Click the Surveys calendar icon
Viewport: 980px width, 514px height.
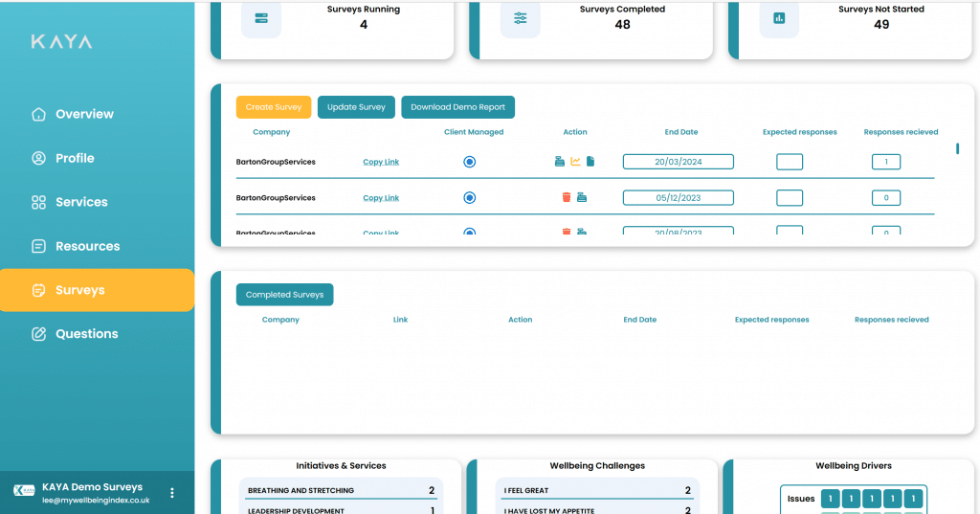tap(38, 290)
